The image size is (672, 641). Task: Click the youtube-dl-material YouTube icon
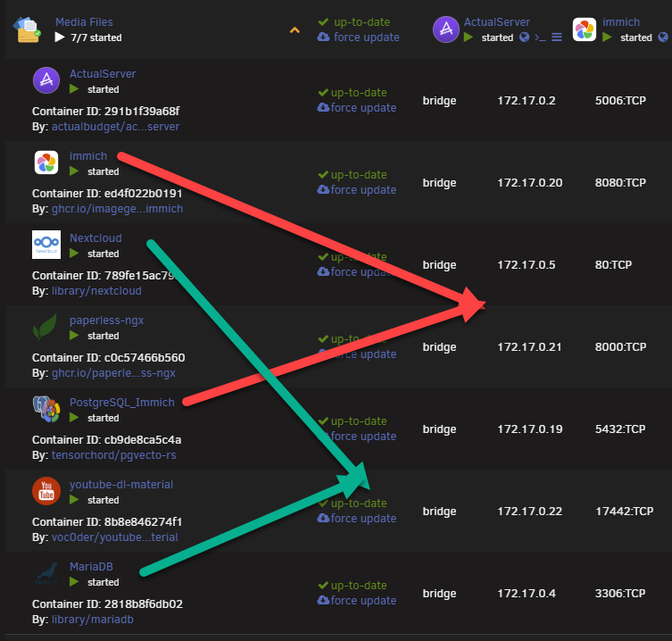46,492
